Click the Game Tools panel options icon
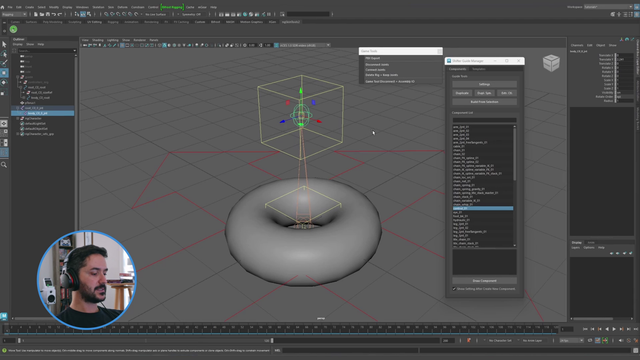 coord(439,51)
